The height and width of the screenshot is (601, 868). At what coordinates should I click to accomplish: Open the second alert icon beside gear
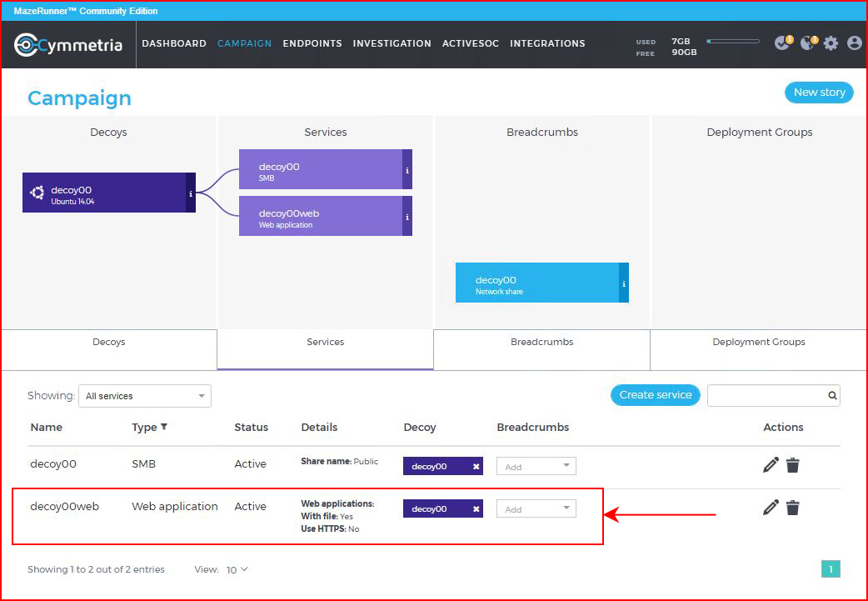(x=809, y=43)
